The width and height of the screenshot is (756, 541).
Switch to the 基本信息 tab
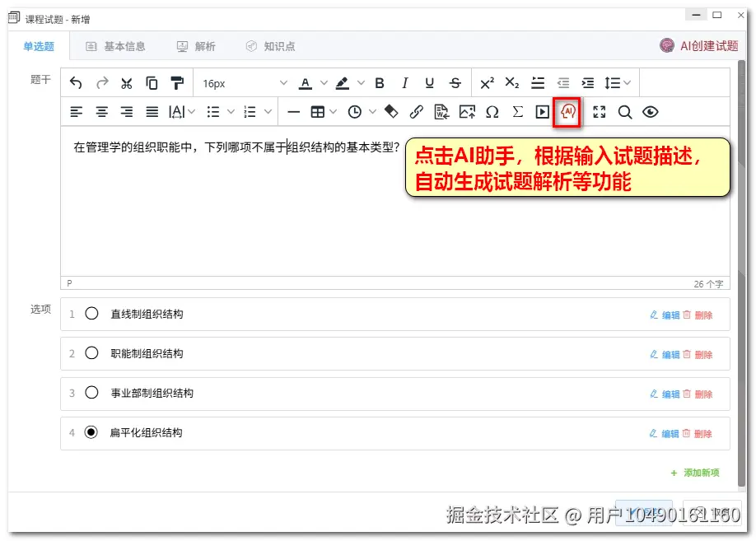point(116,46)
